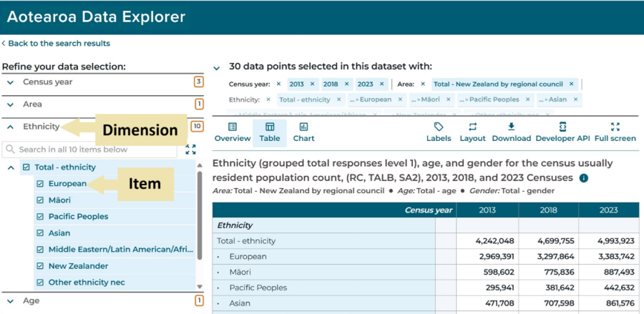Click the 2018 column header
The height and width of the screenshot is (314, 644).
[x=549, y=210]
